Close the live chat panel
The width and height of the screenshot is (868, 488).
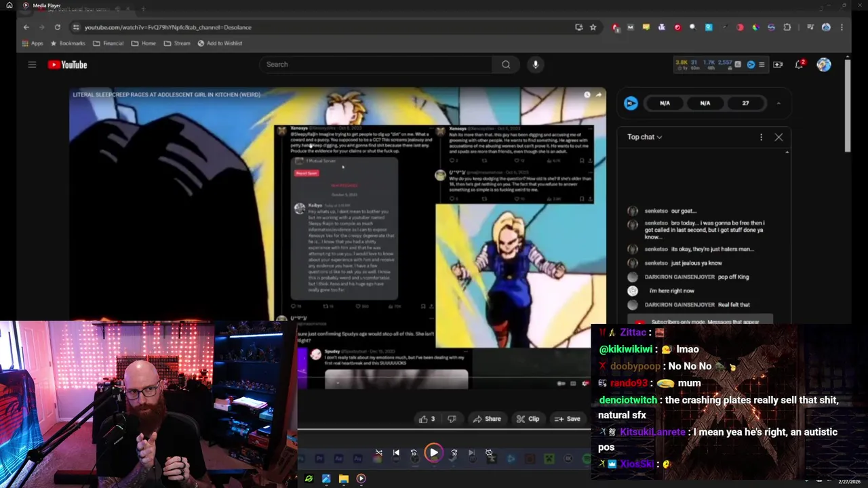[x=778, y=137]
